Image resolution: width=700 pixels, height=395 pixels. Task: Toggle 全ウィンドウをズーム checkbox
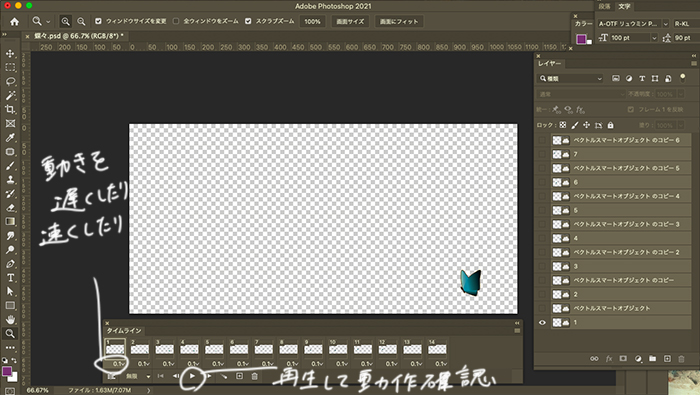(176, 21)
